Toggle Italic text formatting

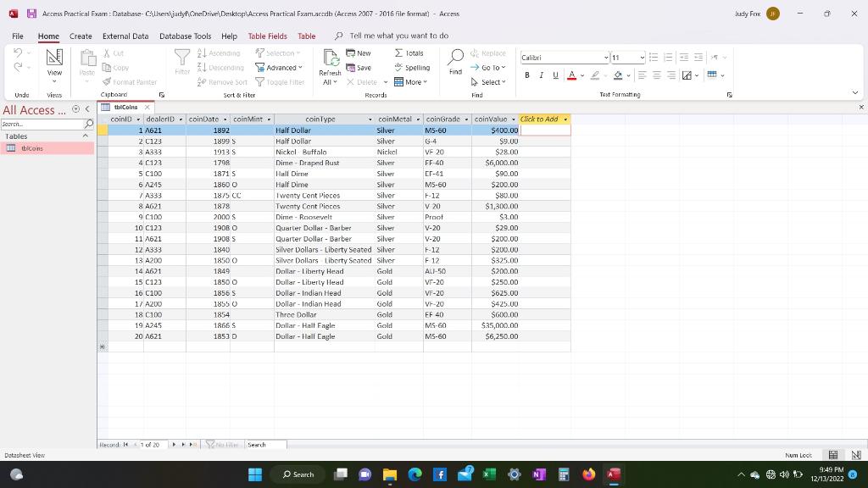click(x=541, y=75)
